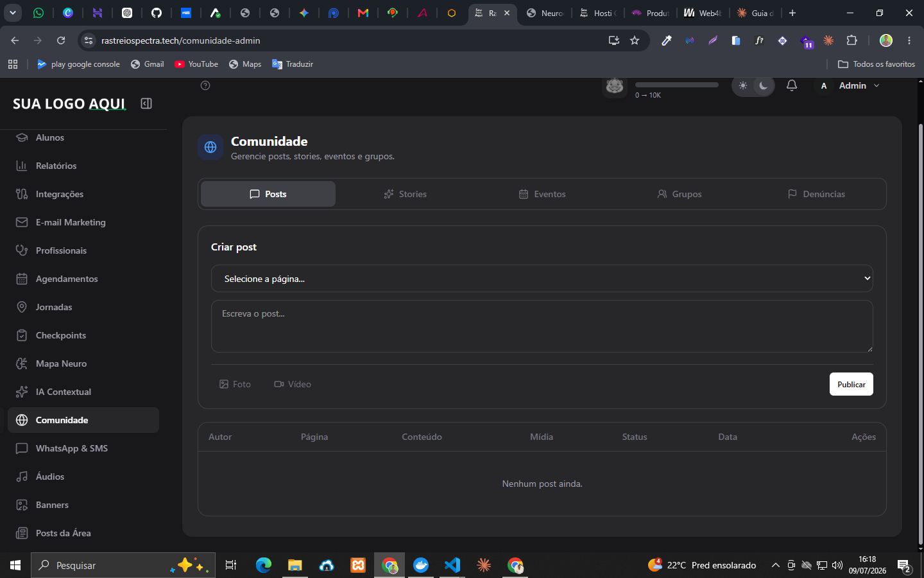
Task: Bookmark this page with the star
Action: point(635,40)
